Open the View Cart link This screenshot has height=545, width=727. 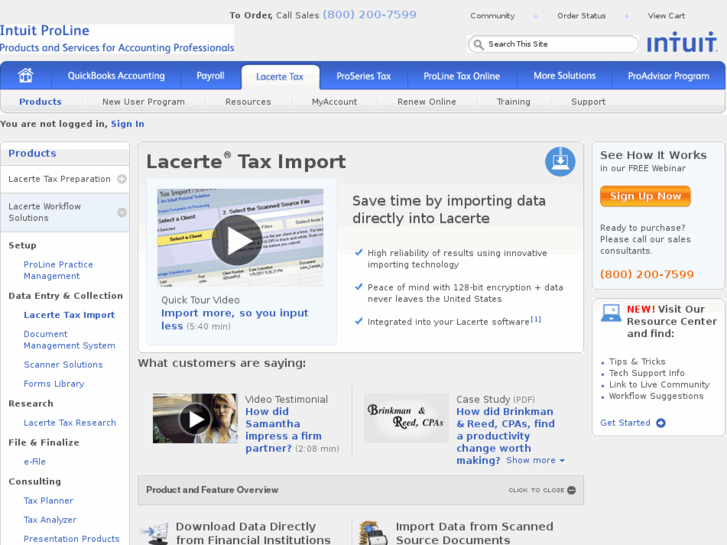tap(666, 16)
